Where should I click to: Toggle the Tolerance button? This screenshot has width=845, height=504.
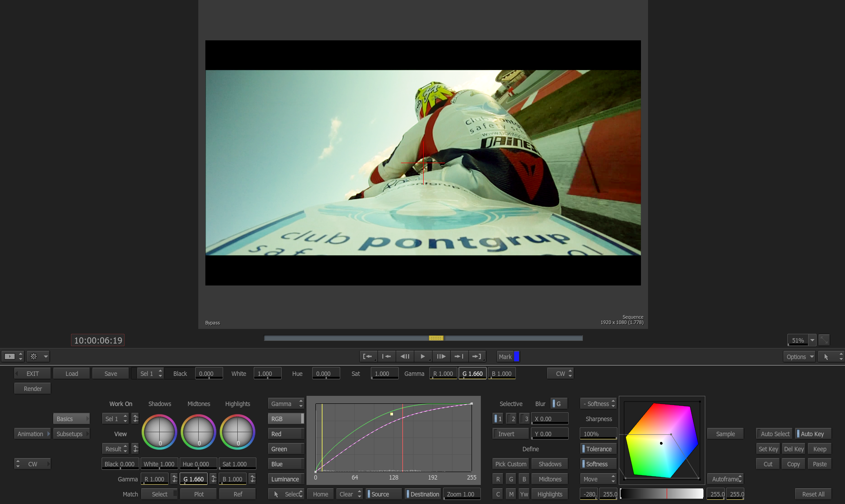click(598, 449)
